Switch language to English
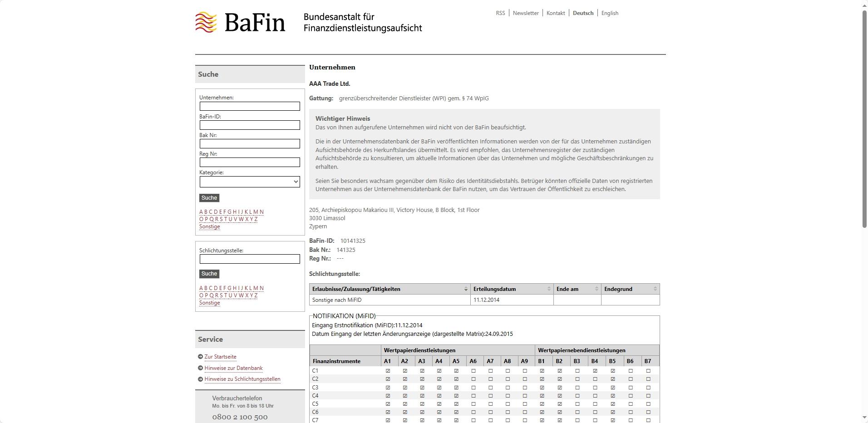The height and width of the screenshot is (423, 868). coord(610,13)
